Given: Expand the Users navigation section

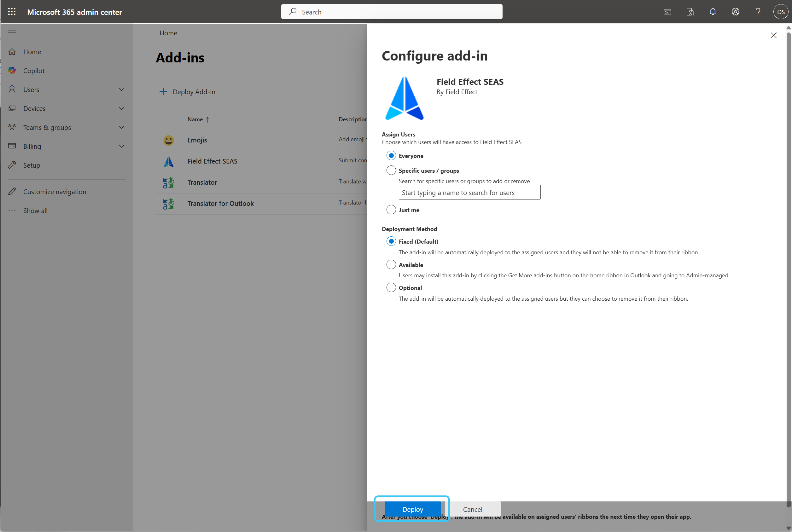Looking at the screenshot, I should (121, 90).
